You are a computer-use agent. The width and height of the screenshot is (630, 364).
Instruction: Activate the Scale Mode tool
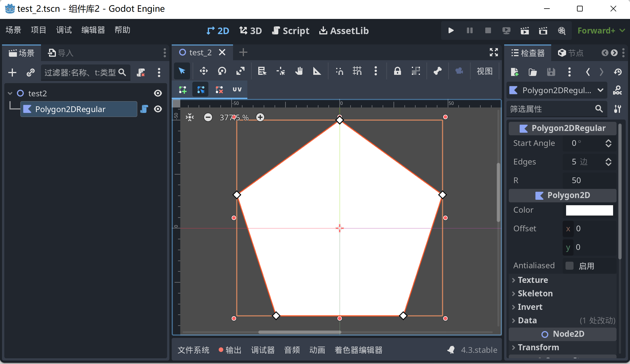240,71
